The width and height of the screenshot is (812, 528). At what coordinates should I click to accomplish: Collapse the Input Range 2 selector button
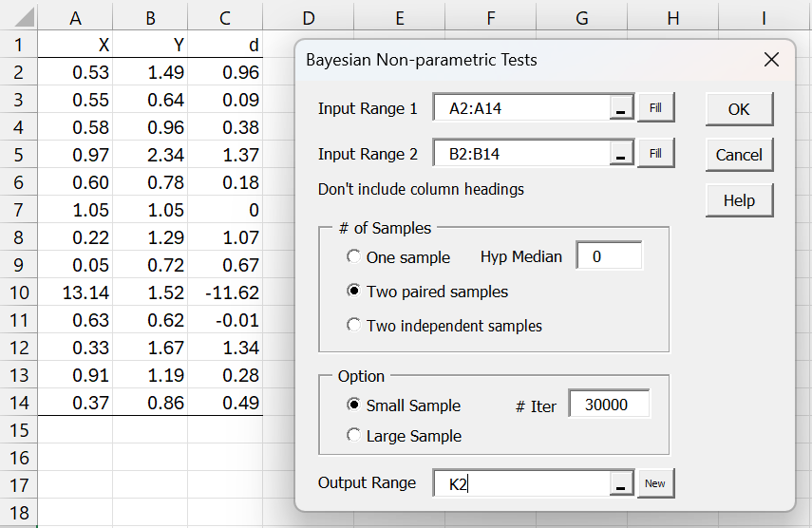tap(621, 153)
